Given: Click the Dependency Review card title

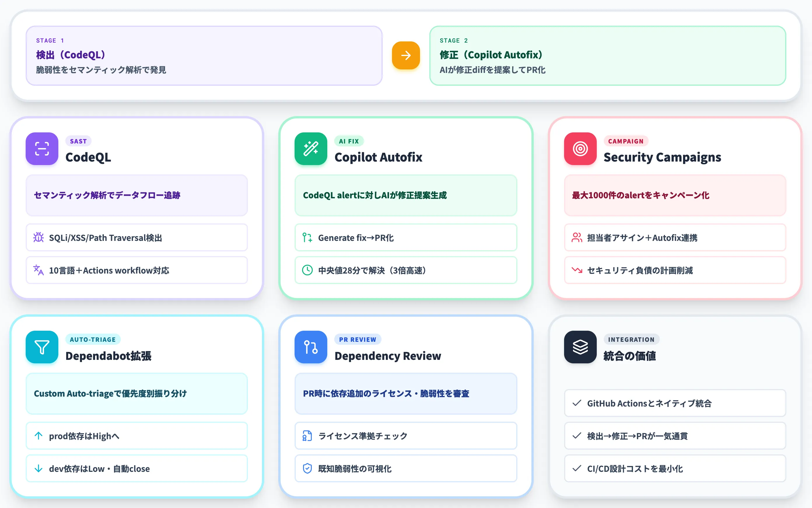Looking at the screenshot, I should click(x=388, y=356).
